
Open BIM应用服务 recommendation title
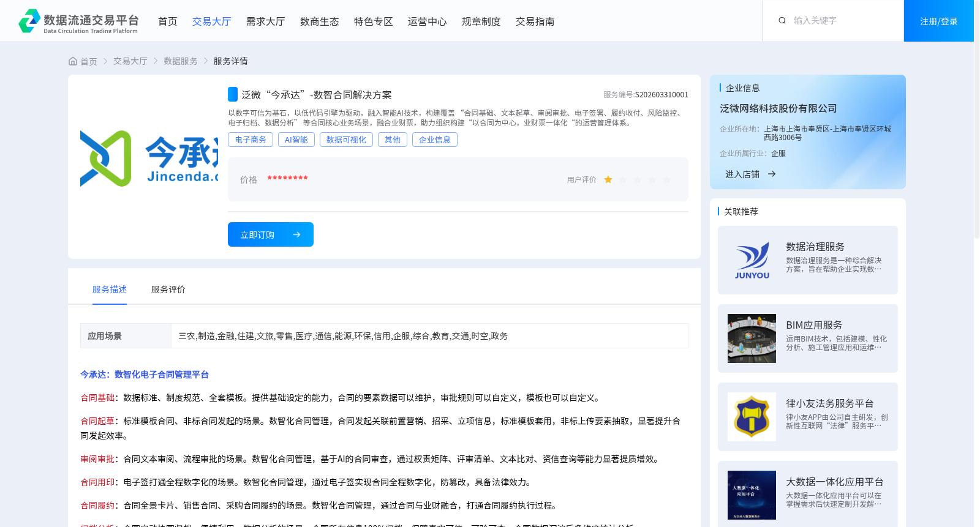pyautogui.click(x=814, y=325)
